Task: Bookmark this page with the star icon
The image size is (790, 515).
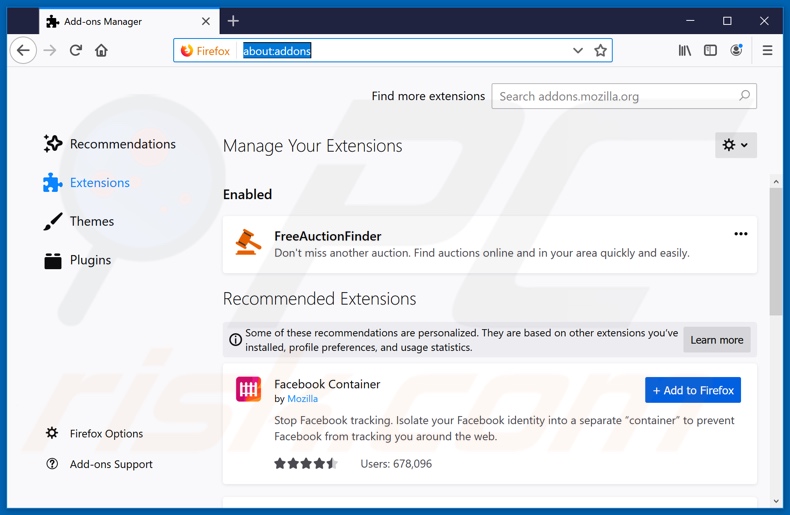Action: pyautogui.click(x=600, y=50)
